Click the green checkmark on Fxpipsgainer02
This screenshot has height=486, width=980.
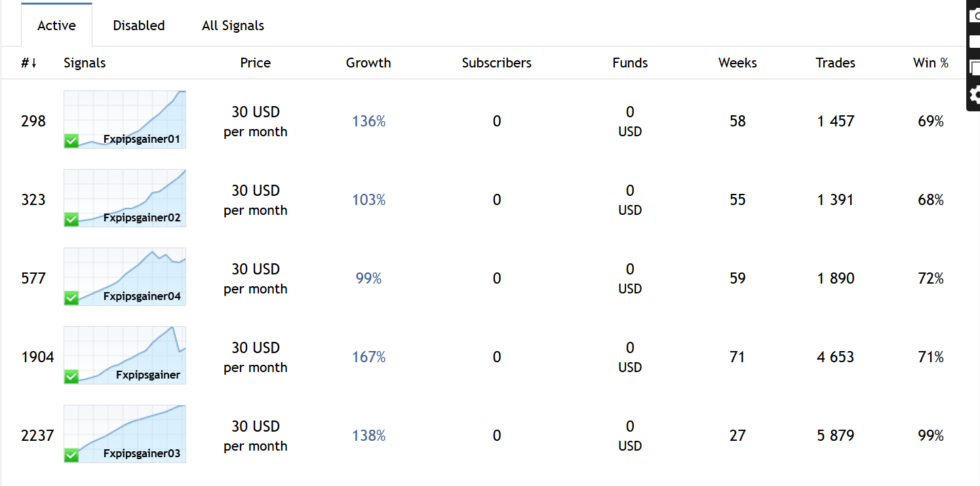click(71, 219)
